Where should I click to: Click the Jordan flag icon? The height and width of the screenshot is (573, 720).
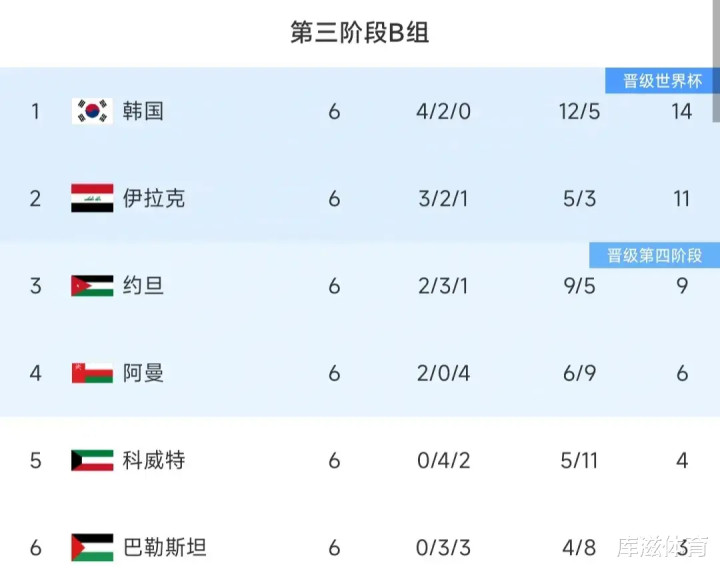92,286
